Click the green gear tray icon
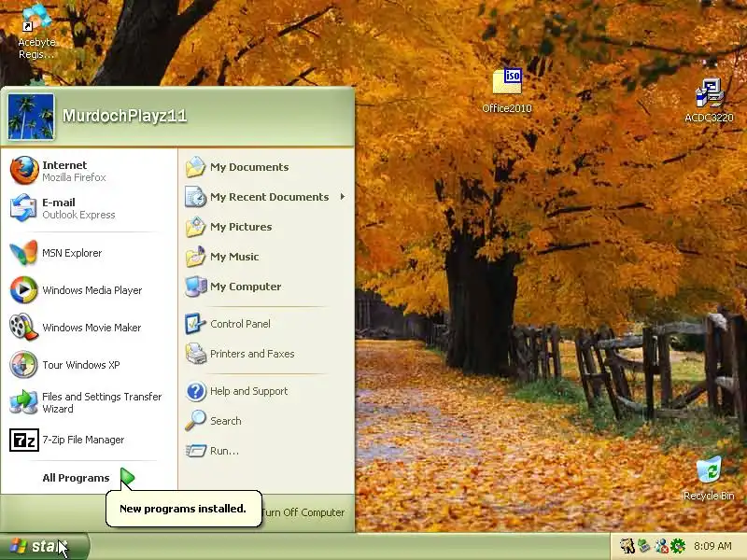The width and height of the screenshot is (747, 560). (x=678, y=546)
